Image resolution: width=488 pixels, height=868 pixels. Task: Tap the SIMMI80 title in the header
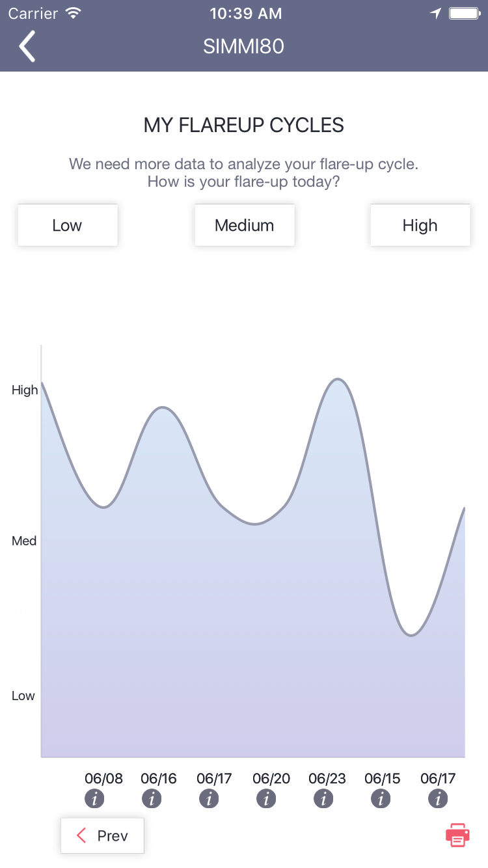click(243, 46)
